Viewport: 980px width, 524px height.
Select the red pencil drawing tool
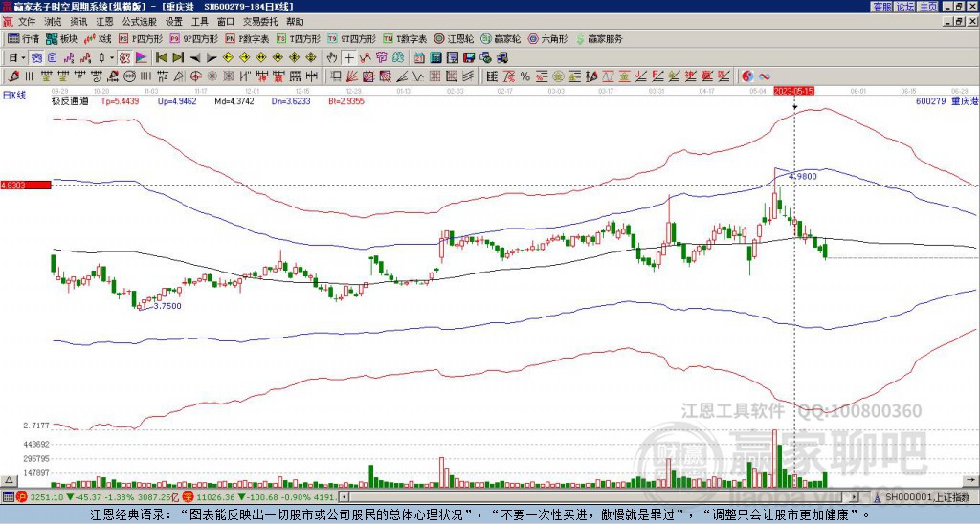[13, 76]
